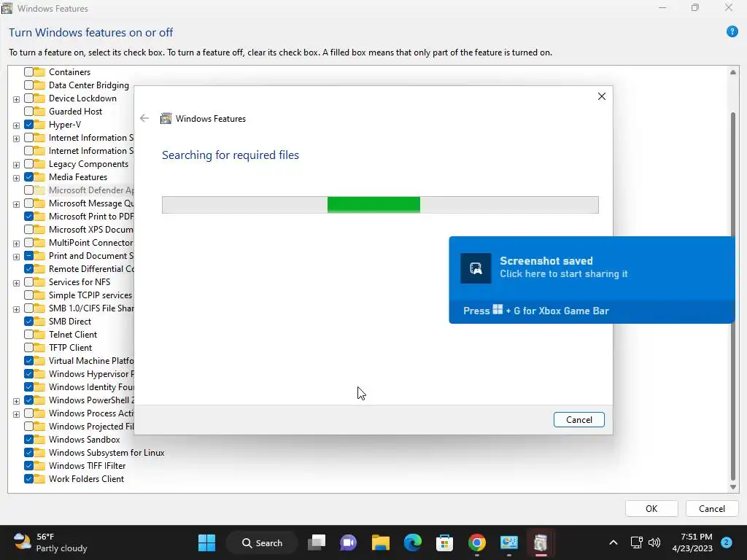Image resolution: width=747 pixels, height=560 pixels.
Task: Expand the Media Features node
Action: (16, 178)
